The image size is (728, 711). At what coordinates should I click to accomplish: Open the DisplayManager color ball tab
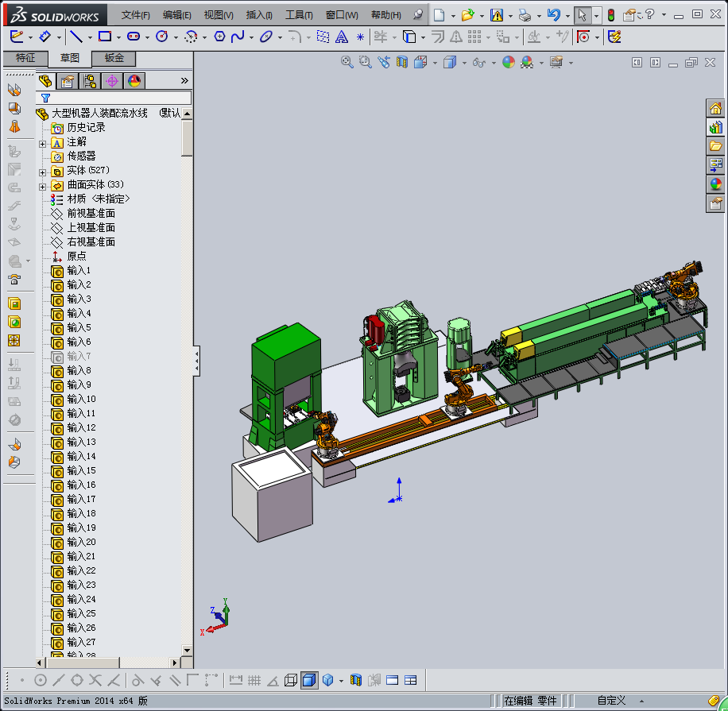click(134, 80)
